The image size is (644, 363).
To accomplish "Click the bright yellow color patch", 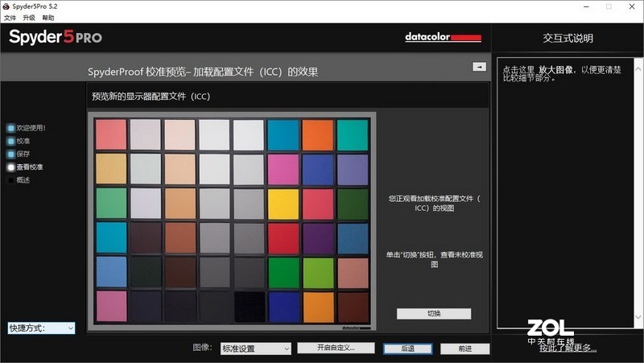I will tap(283, 204).
